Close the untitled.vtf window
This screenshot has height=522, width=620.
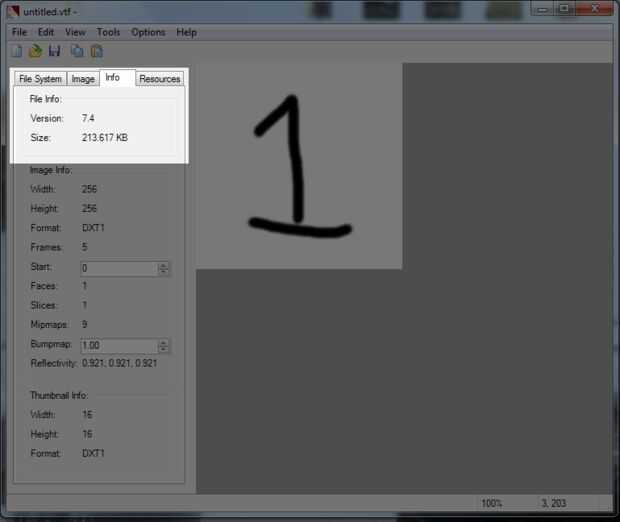(595, 9)
